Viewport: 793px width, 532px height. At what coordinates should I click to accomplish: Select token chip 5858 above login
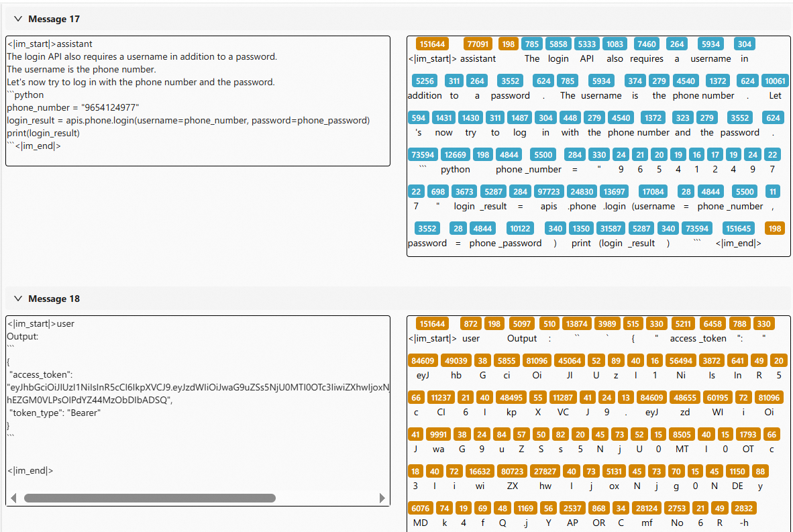(558, 44)
